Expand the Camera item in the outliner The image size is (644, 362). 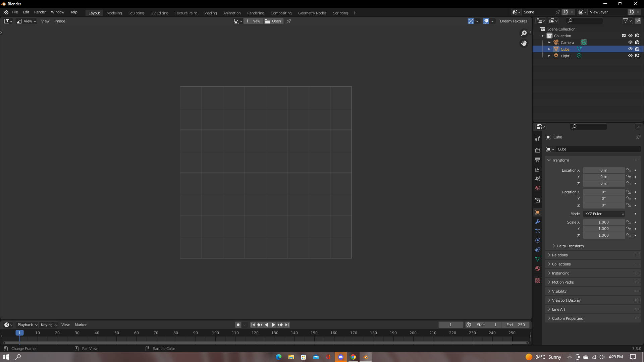549,42
